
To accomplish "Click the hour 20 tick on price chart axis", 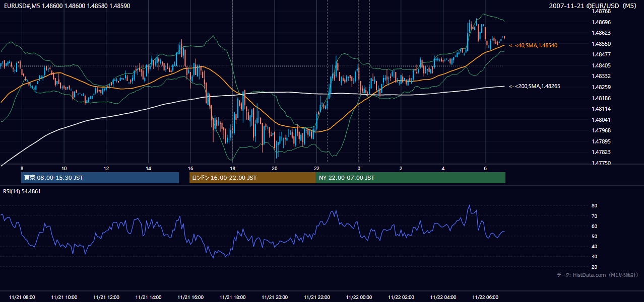I will click(x=275, y=168).
